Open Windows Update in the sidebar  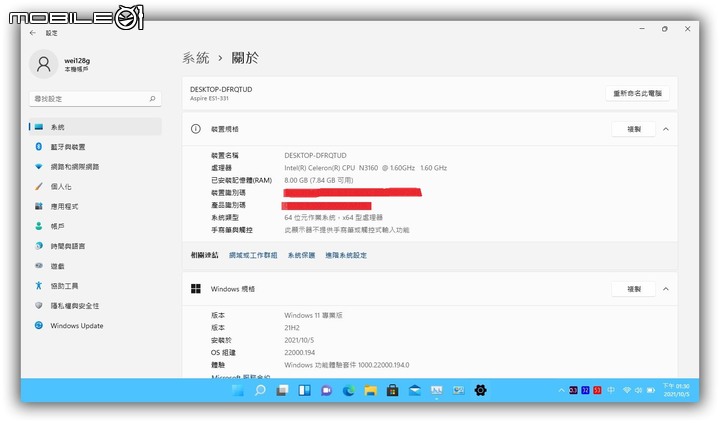[x=95, y=325]
